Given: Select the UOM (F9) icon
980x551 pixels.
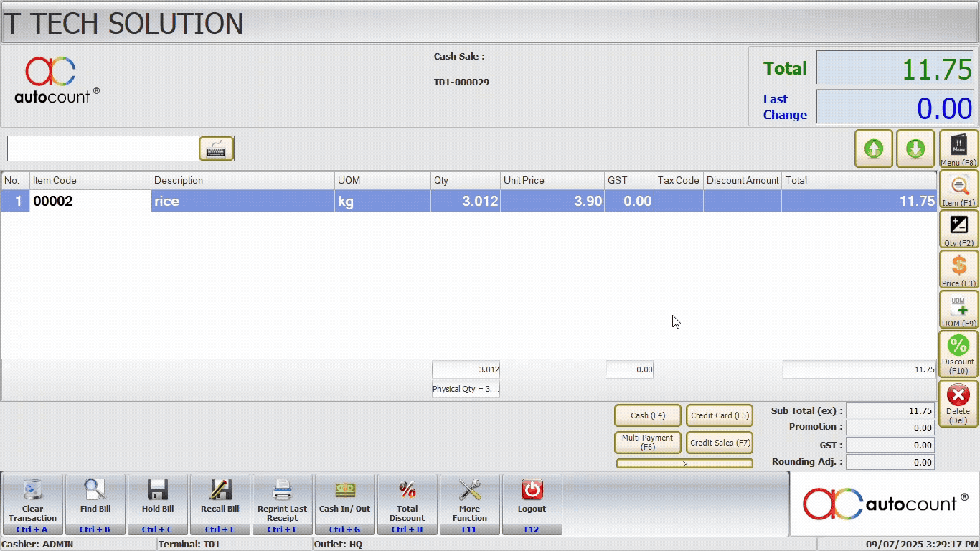Looking at the screenshot, I should (958, 310).
